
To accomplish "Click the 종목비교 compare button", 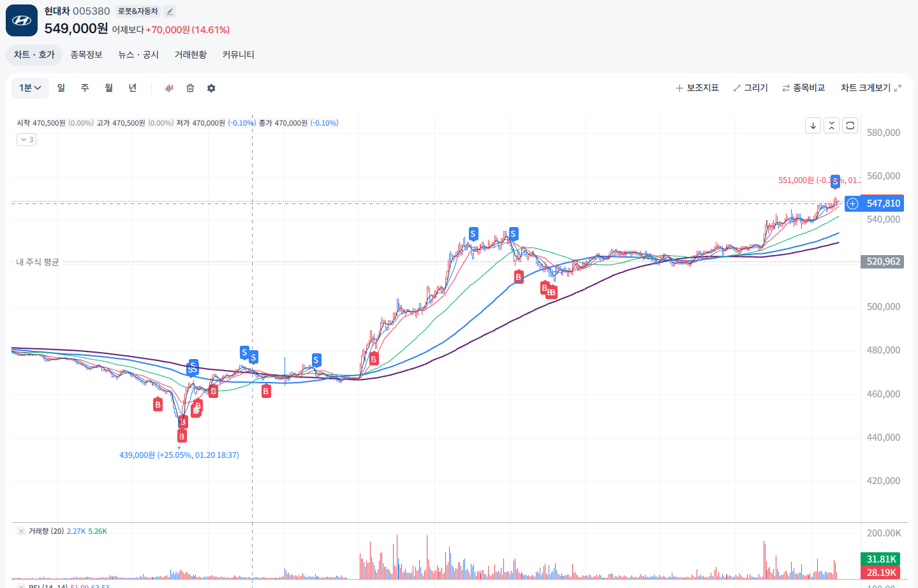I will (804, 88).
